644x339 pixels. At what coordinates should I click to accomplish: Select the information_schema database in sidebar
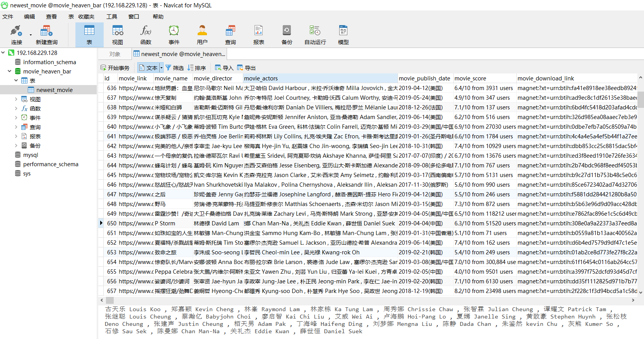50,62
